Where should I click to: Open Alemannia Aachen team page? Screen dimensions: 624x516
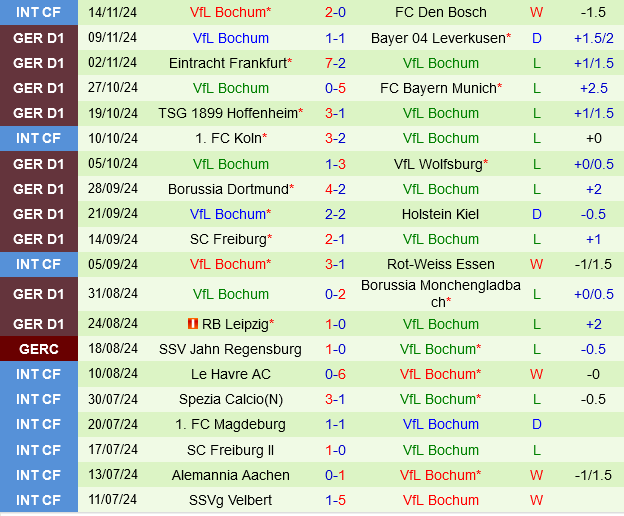[230, 475]
